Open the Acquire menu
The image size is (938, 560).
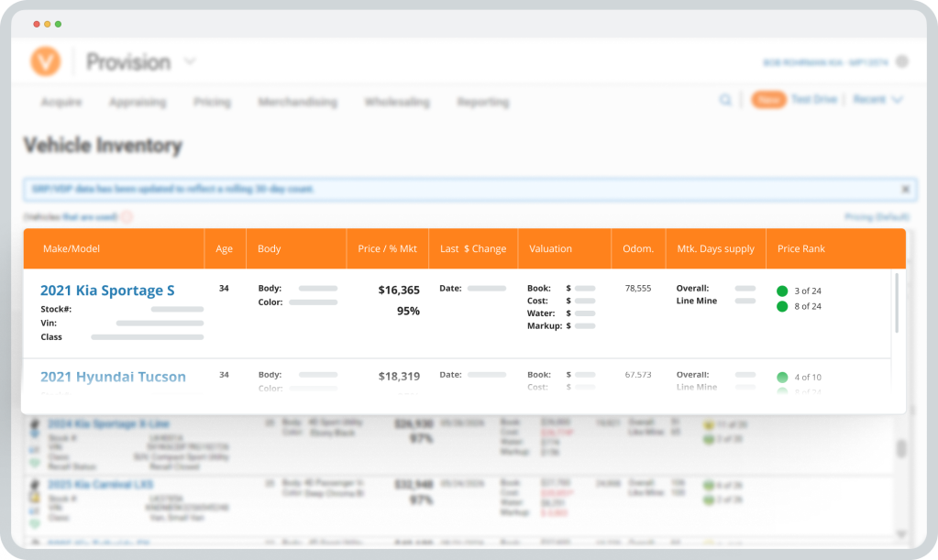pos(61,103)
